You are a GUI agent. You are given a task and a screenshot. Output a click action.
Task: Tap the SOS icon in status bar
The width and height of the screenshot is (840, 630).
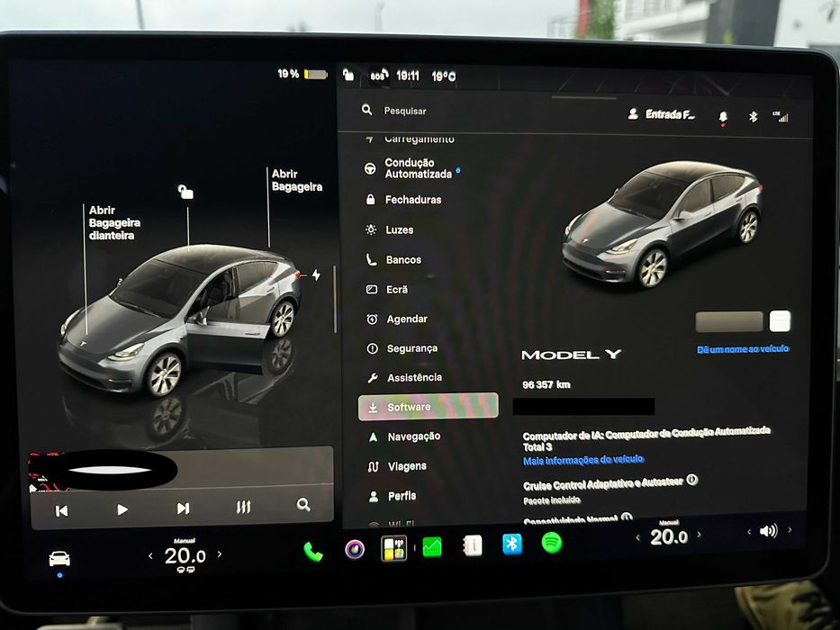coord(379,76)
